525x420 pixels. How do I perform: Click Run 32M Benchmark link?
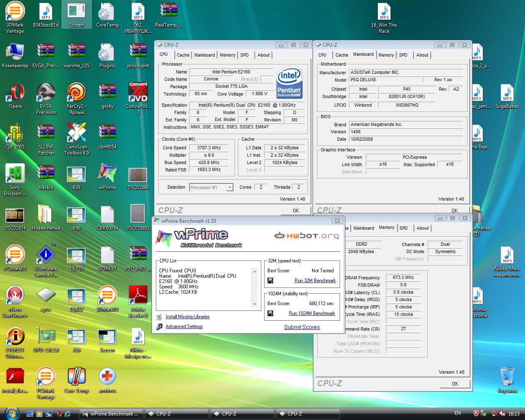[x=315, y=281]
